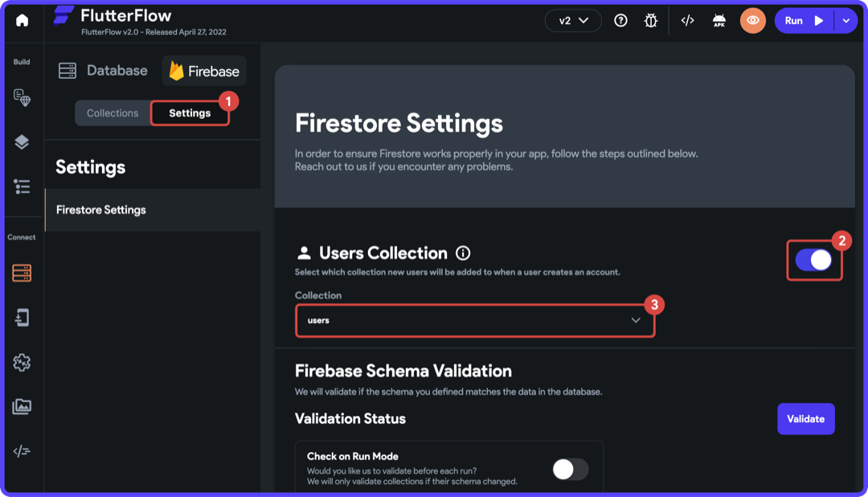Click the Validate button
Viewport: 868px width, 497px height.
click(x=805, y=418)
